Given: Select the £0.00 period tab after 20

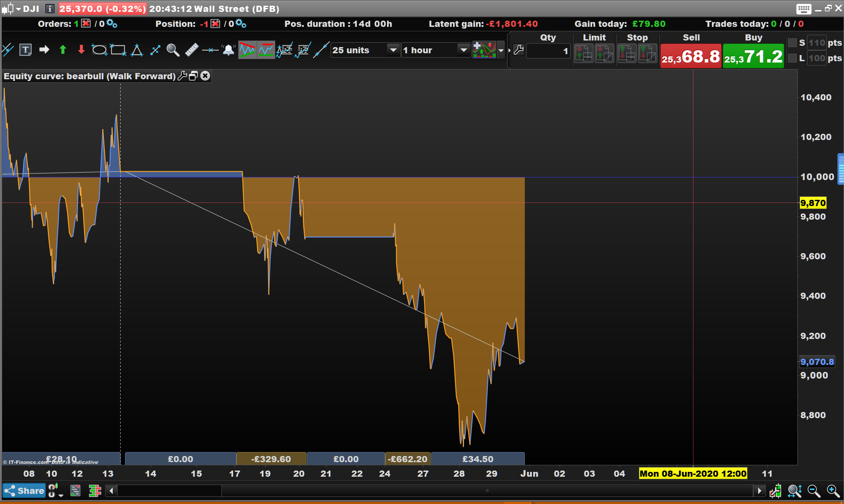Looking at the screenshot, I should 346,459.
